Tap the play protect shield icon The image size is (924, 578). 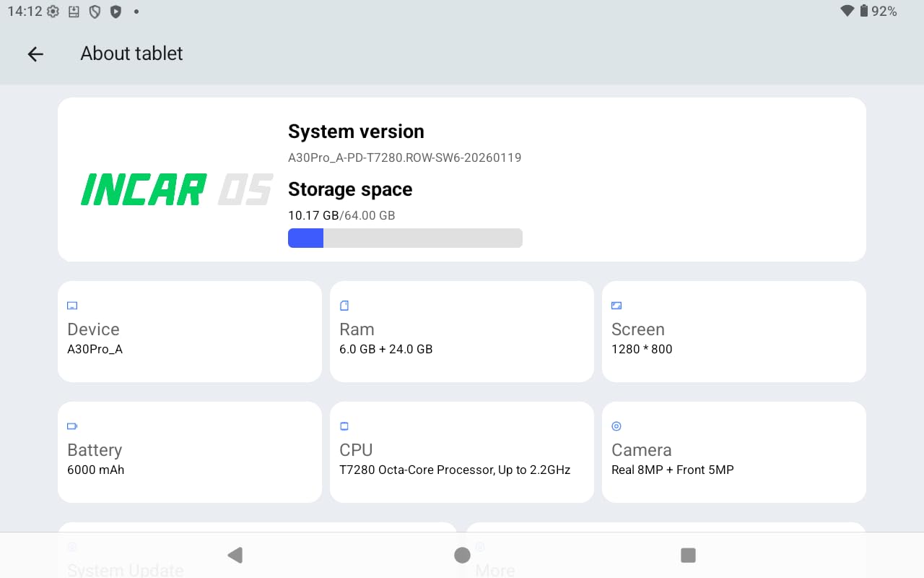click(x=115, y=12)
